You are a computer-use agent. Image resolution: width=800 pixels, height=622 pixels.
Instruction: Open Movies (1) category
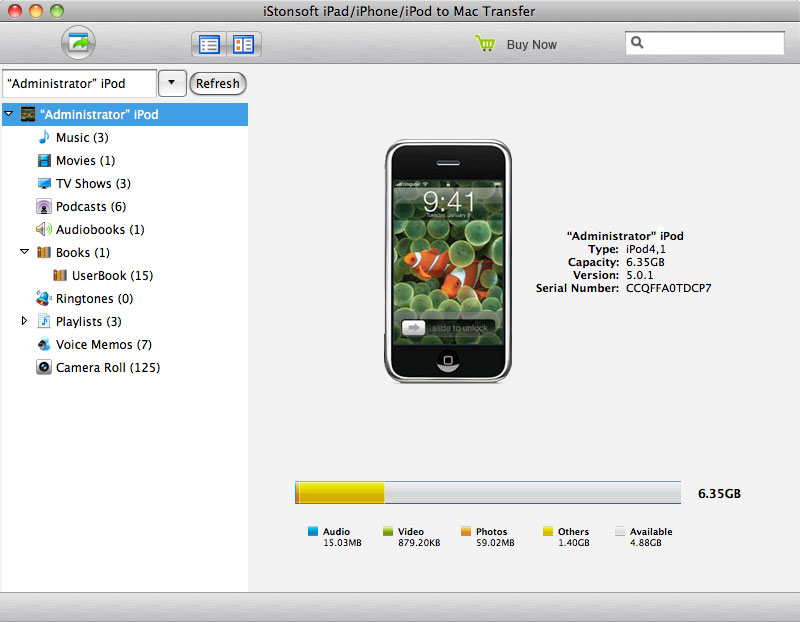pos(85,161)
